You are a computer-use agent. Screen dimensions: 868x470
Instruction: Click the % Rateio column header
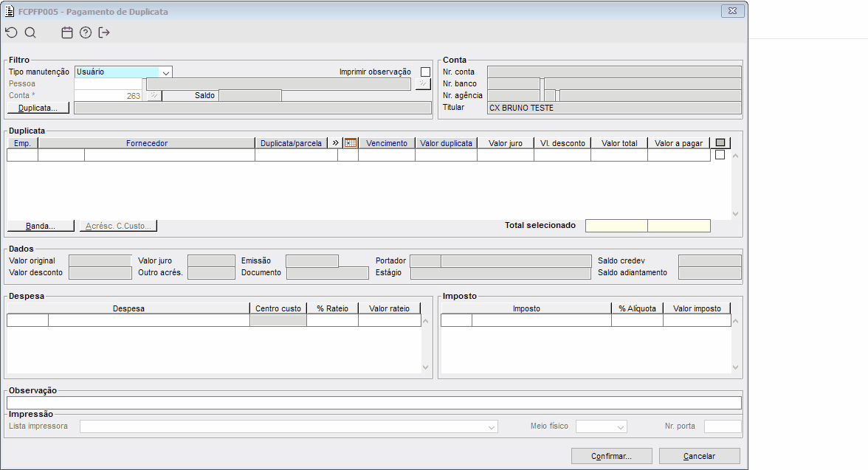[x=333, y=308]
